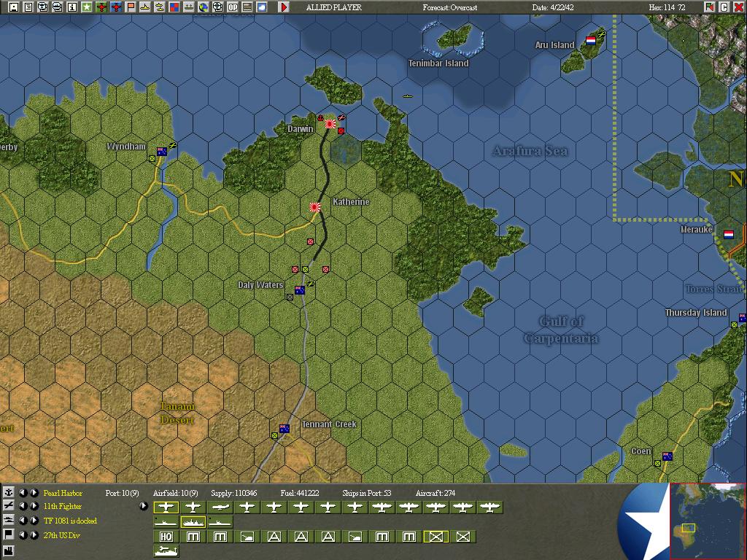The height and width of the screenshot is (560, 747).
Task: Click the Australian flag at Coen
Action: tap(667, 456)
